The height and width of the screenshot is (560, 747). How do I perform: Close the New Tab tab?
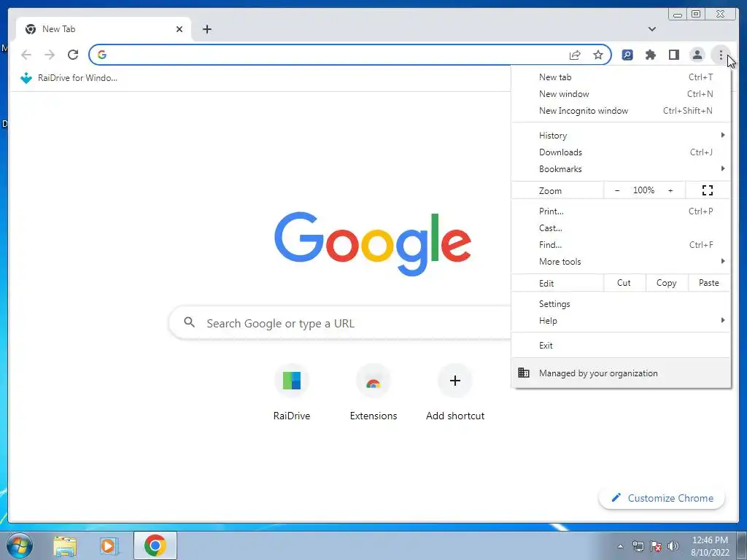tap(179, 29)
